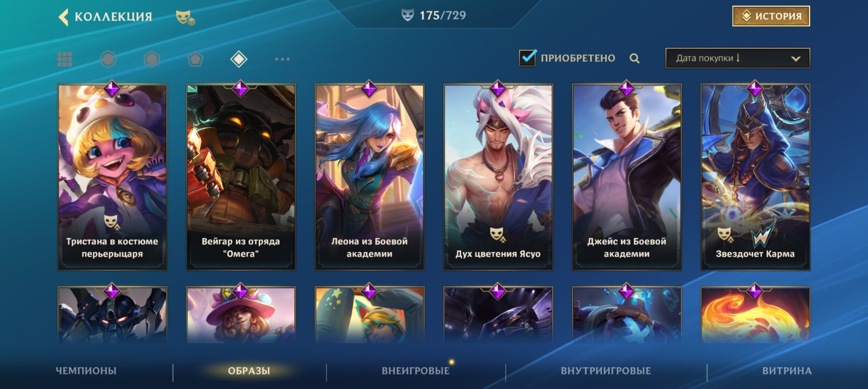Screen dimensions: 868x389
Task: Select the grid all-rarities filter icon
Action: point(65,59)
